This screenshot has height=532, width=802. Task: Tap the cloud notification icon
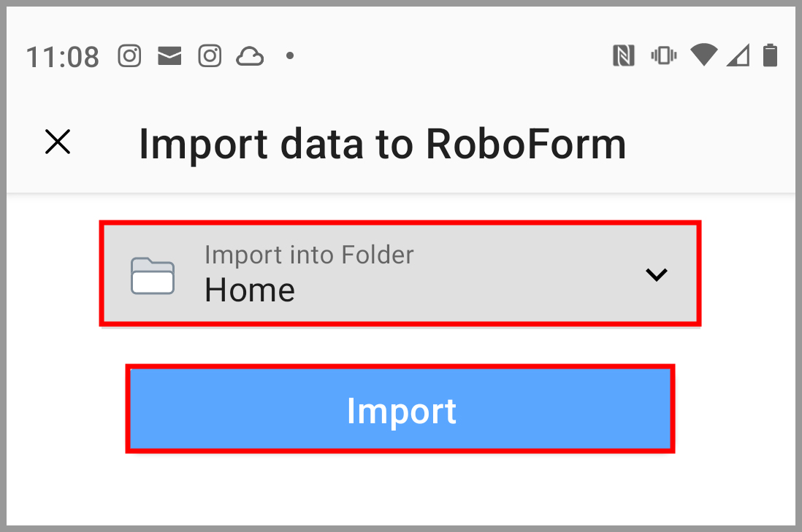[250, 56]
